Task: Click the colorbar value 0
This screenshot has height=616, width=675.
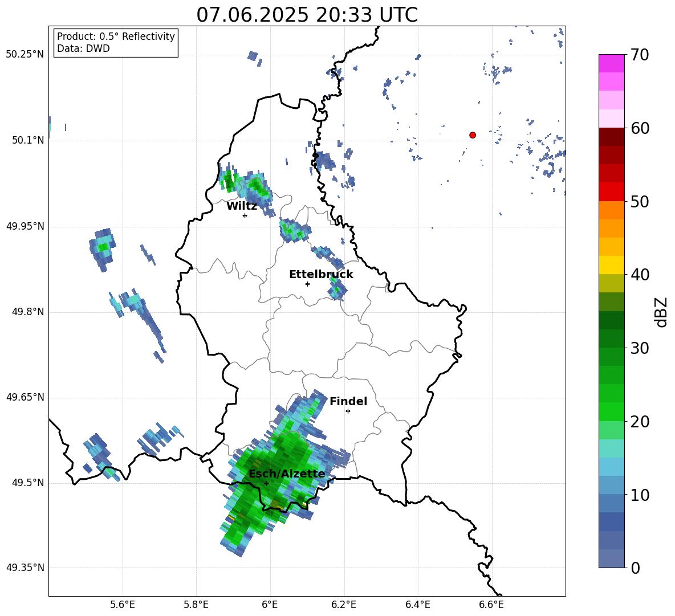Action: pos(635,568)
